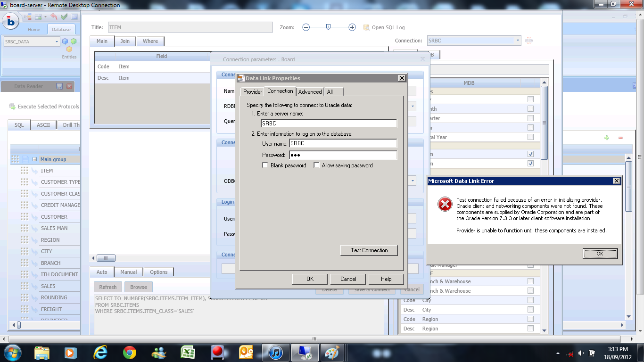Check the Desc Region row checkbox
The image size is (644, 362).
coord(530,329)
